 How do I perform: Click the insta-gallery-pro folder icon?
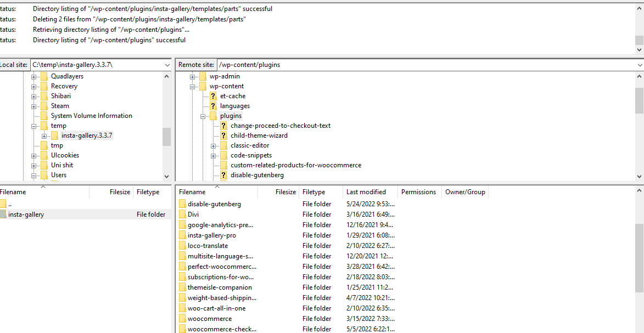pyautogui.click(x=183, y=235)
